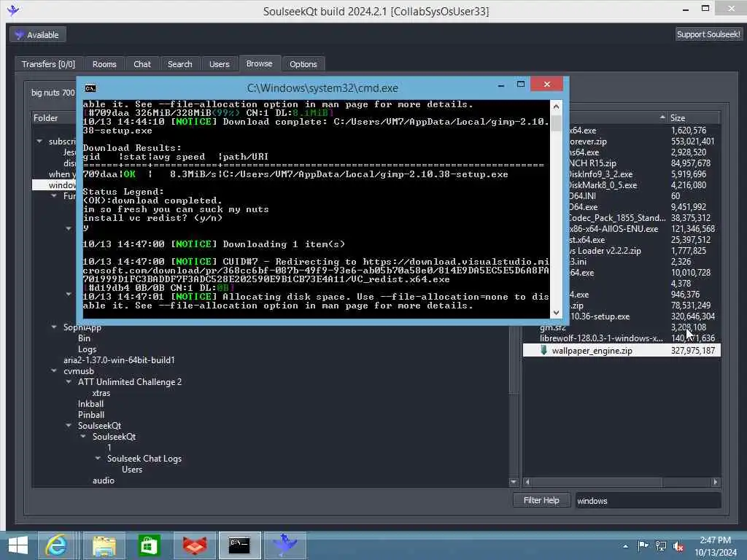Collapse the Soulseek Chat Logs node

tap(98, 458)
